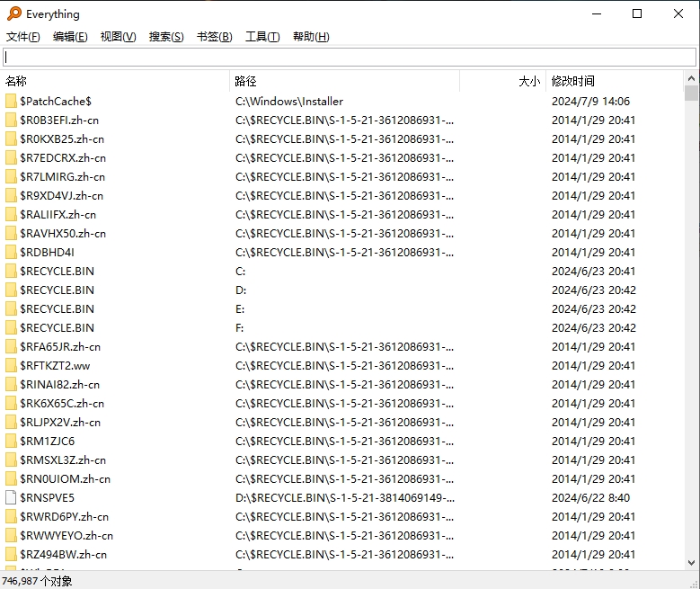Image resolution: width=700 pixels, height=589 pixels.
Task: Click file icon of $RNSPVE5
Action: 11,497
